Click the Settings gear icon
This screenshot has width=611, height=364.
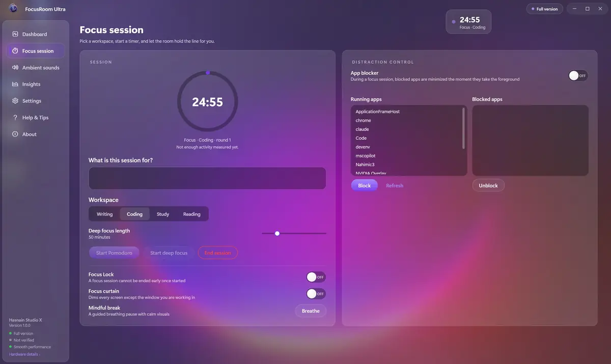15,101
